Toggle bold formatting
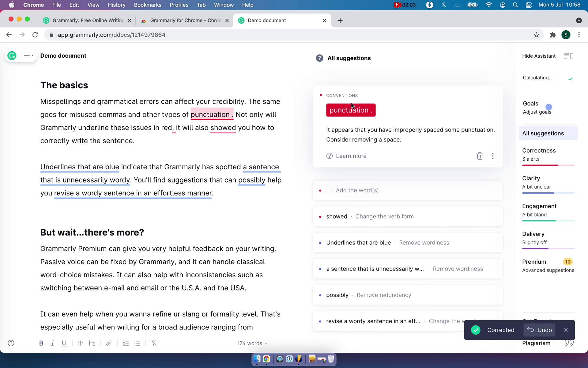The width and height of the screenshot is (588, 368). click(41, 343)
